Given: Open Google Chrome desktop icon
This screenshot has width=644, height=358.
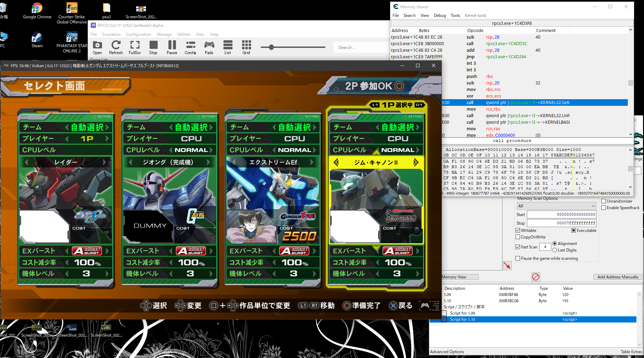Looking at the screenshot, I should click(x=37, y=10).
